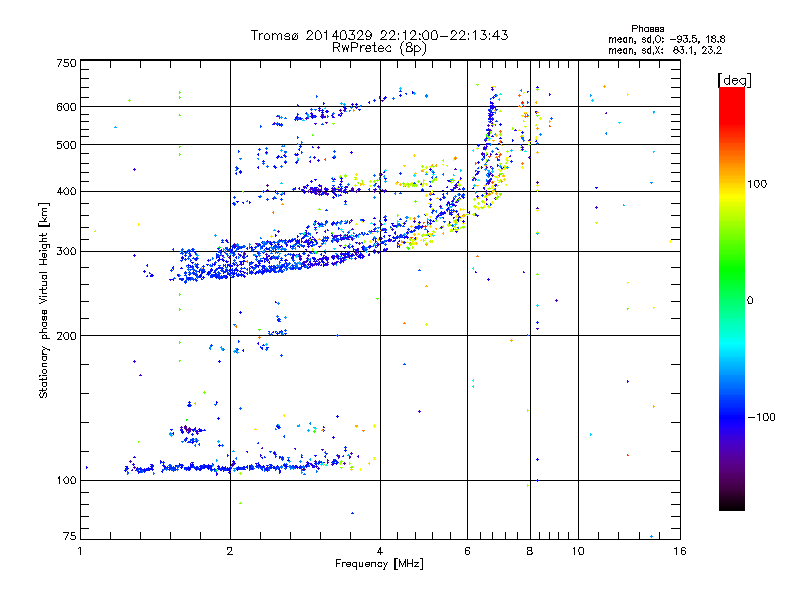Click the x-axis tick label '16'
This screenshot has width=800, height=600.
[x=680, y=551]
